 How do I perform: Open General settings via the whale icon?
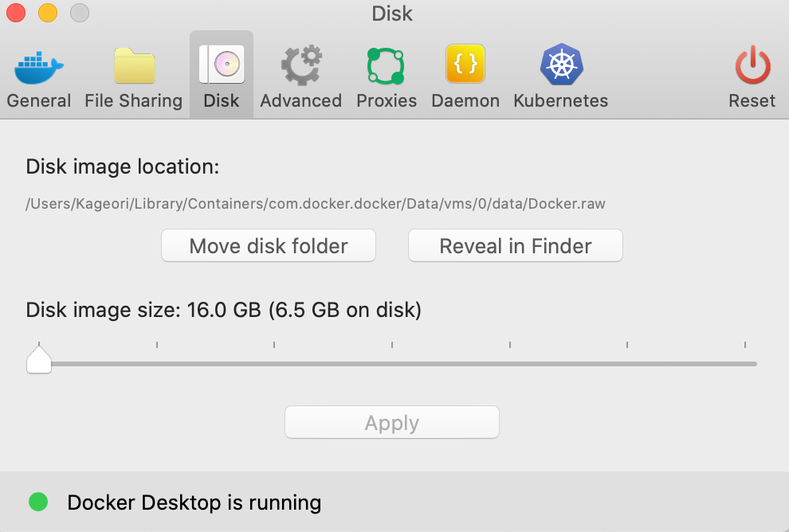pyautogui.click(x=39, y=67)
